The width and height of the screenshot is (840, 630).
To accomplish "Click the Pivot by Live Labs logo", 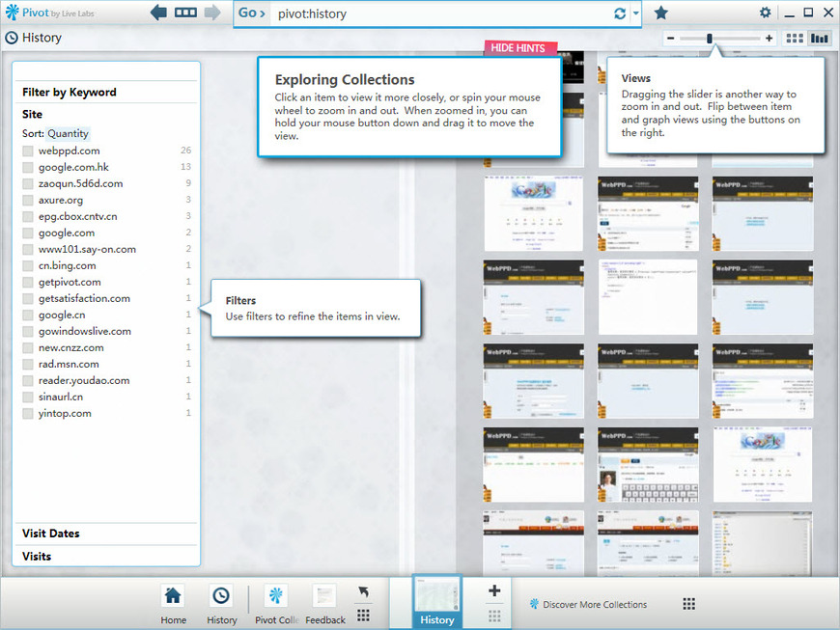I will point(50,13).
